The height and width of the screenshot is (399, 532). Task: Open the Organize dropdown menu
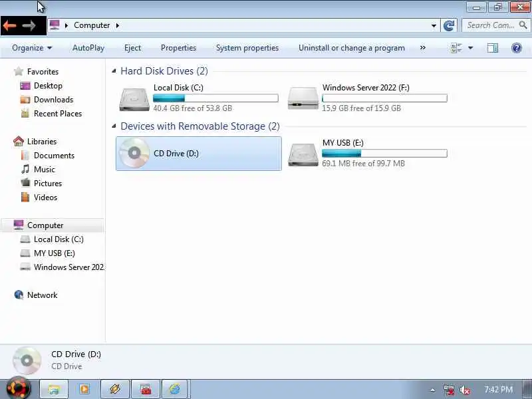tap(32, 48)
